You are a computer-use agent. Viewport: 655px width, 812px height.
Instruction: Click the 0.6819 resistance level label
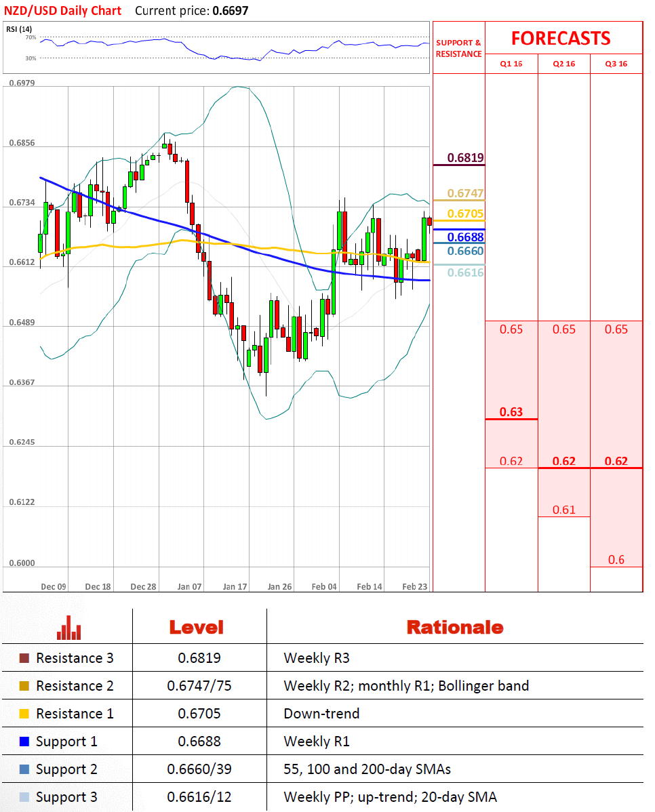[x=465, y=157]
